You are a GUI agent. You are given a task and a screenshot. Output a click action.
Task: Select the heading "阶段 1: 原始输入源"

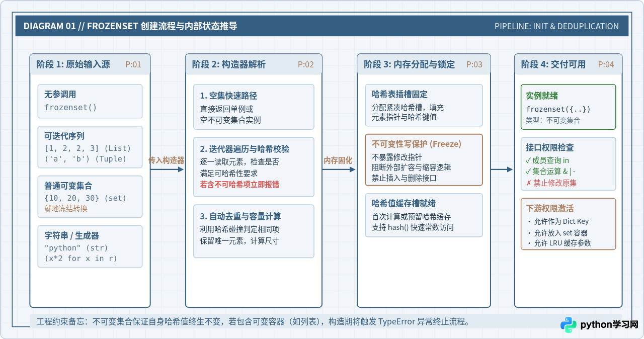pyautogui.click(x=73, y=64)
